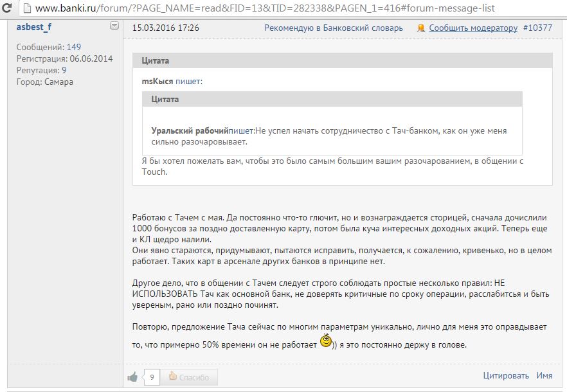Reload the page with the refresh icon
This screenshot has height=392, width=567.
click(x=6, y=8)
